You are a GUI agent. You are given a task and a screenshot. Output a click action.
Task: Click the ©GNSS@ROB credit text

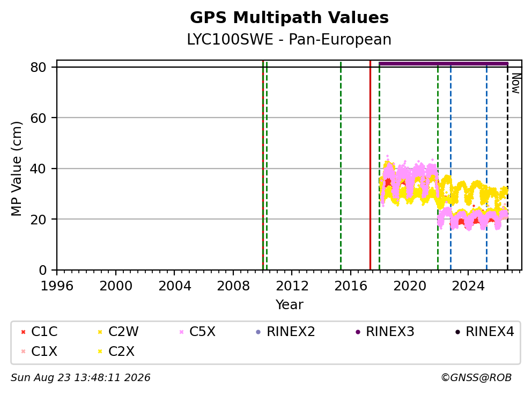click(x=476, y=378)
